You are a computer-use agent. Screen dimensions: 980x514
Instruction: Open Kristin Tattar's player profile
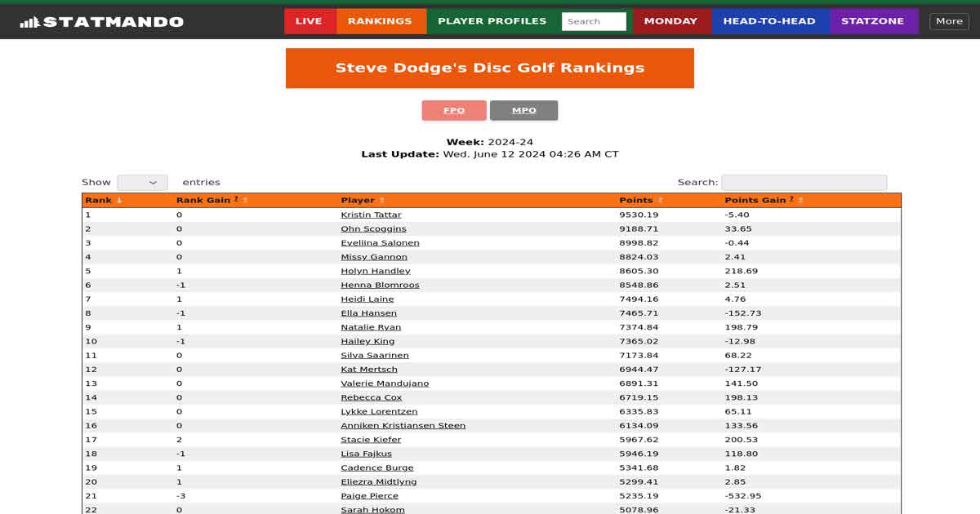(x=371, y=215)
